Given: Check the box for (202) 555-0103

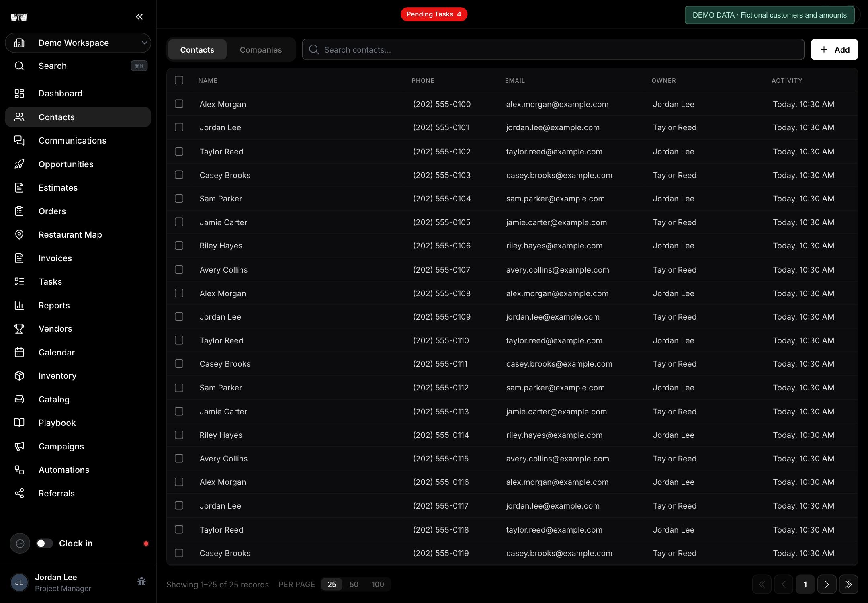Looking at the screenshot, I should pyautogui.click(x=179, y=175).
